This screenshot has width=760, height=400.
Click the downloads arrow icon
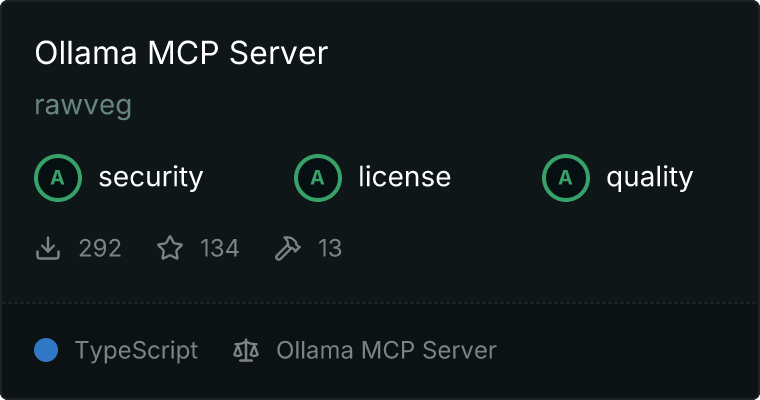(48, 248)
